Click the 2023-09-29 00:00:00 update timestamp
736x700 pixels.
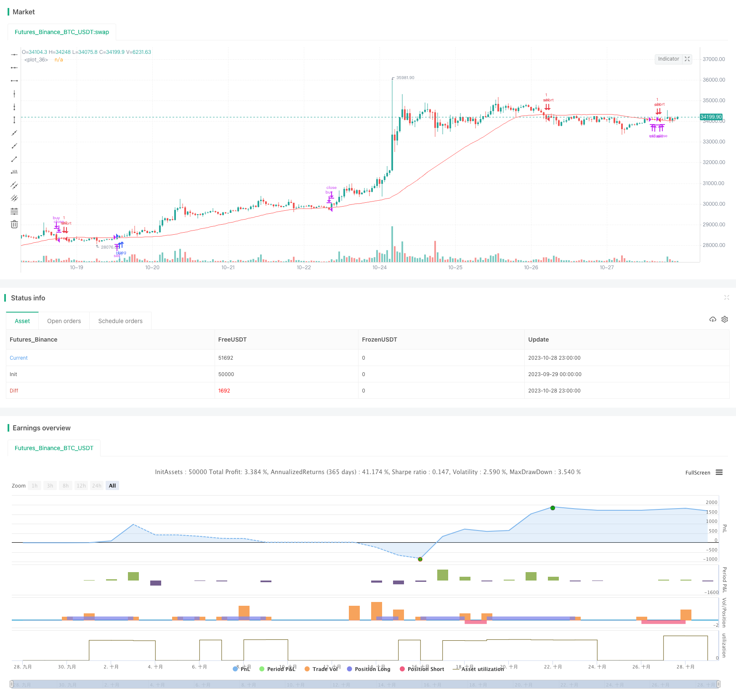tap(555, 374)
